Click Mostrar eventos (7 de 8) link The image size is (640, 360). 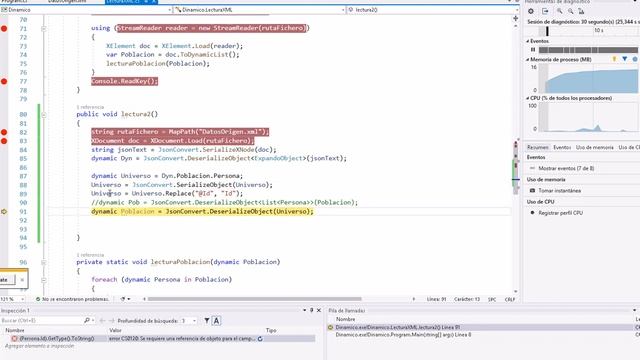pyautogui.click(x=566, y=168)
